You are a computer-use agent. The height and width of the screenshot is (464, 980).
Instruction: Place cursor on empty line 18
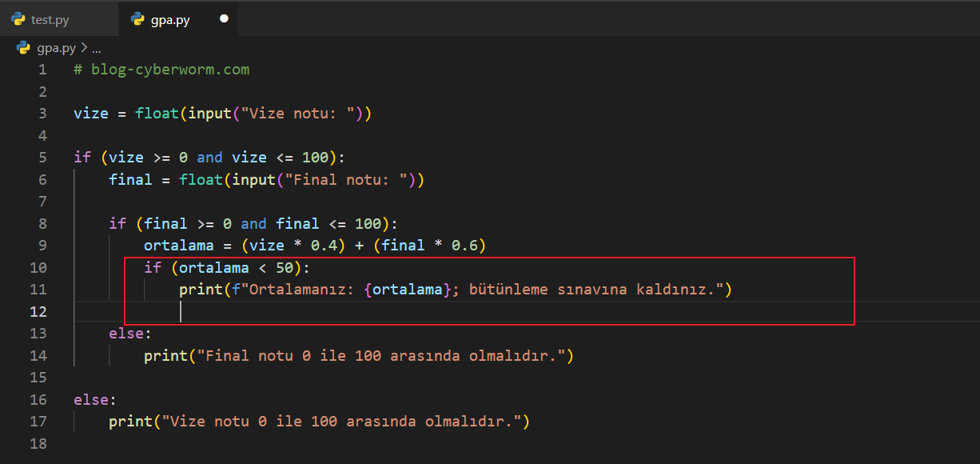point(240,443)
